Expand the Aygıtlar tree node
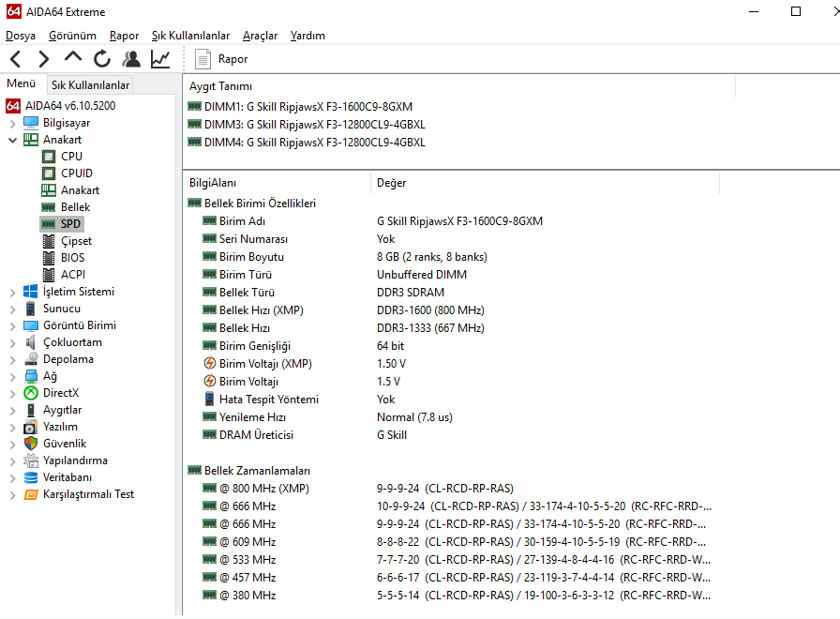 pos(13,411)
